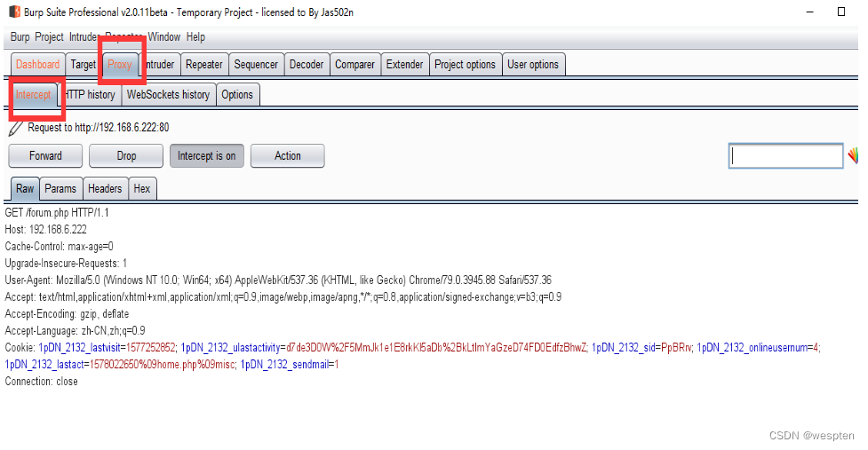
Task: Click the '1pDN_2132_lastact' cookie name
Action: (44, 365)
